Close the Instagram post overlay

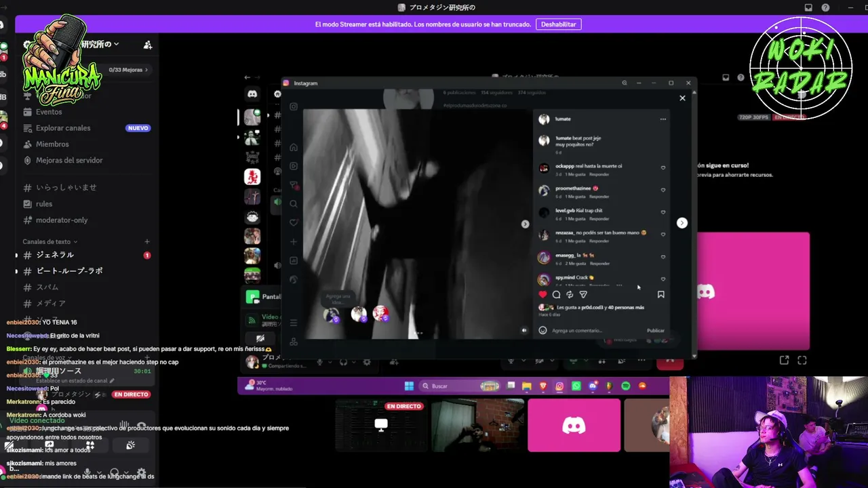[x=682, y=98]
